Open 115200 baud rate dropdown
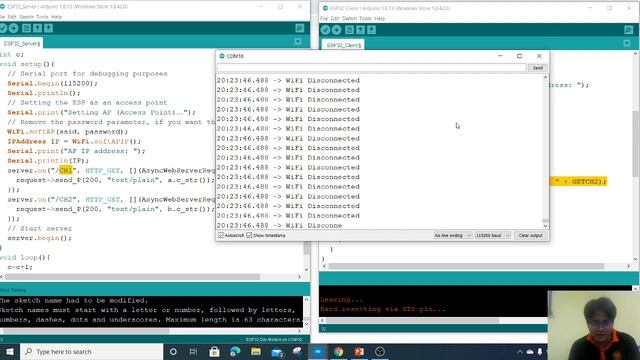The image size is (640, 360). (492, 236)
